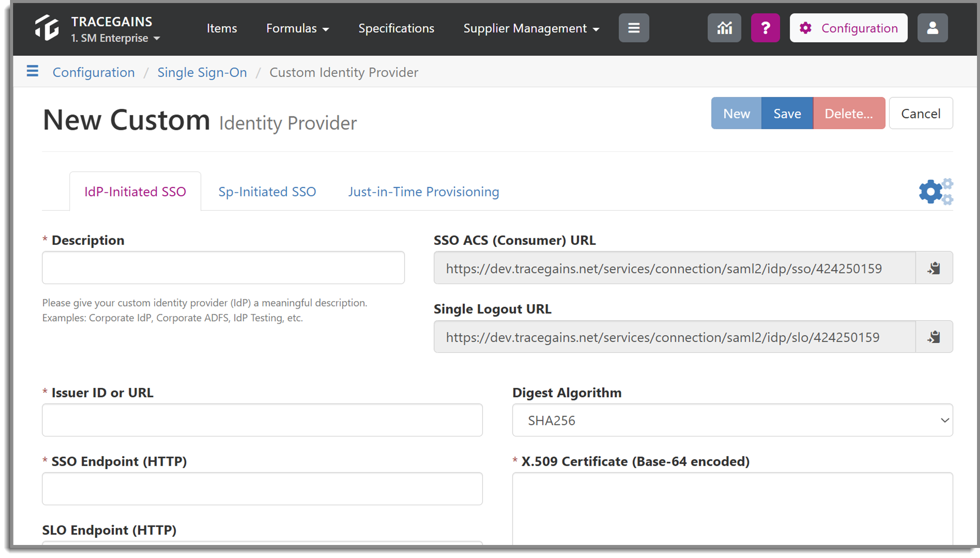The image size is (980, 558).
Task: Click the New button
Action: pos(737,113)
